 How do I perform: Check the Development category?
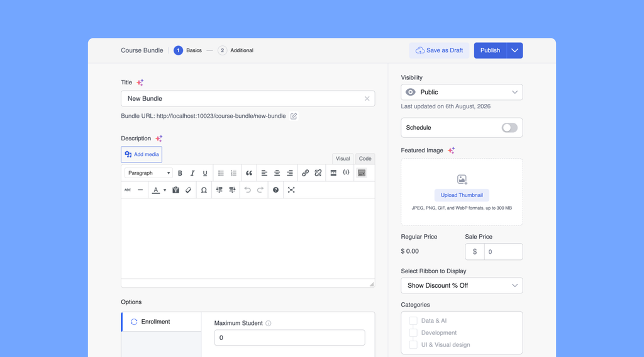[x=413, y=332]
